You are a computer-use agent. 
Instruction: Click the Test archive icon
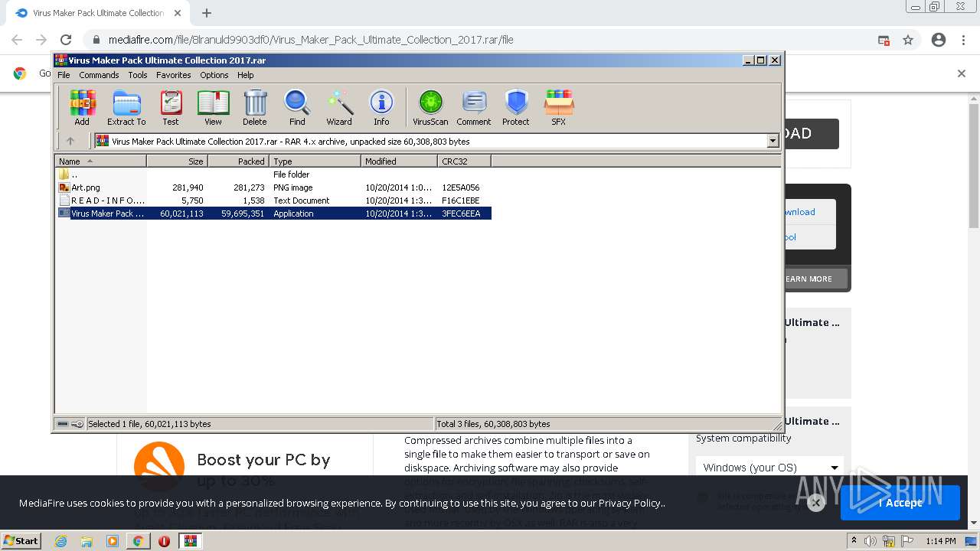[171, 108]
